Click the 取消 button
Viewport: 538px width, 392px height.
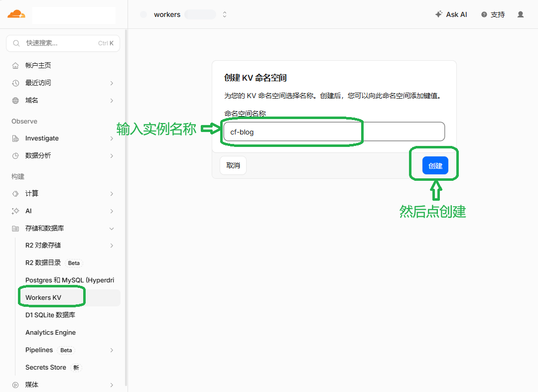(233, 165)
